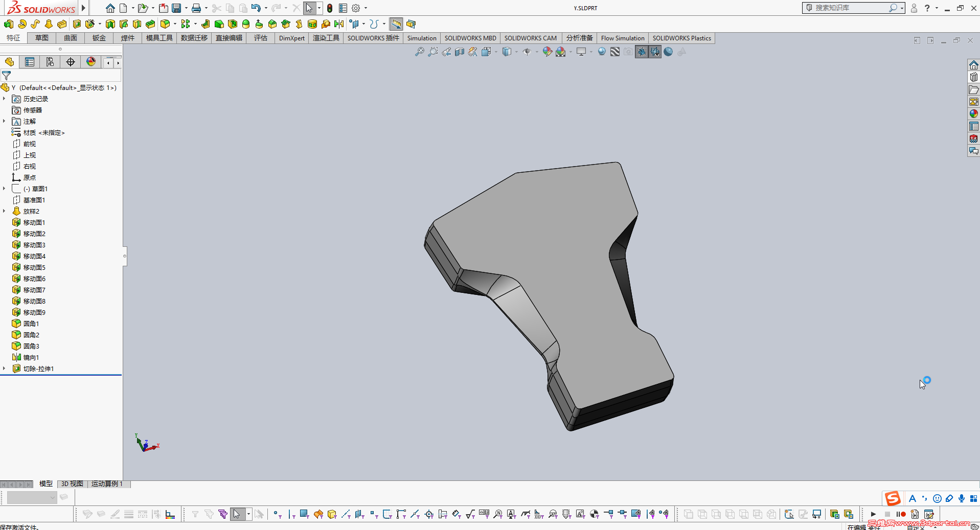
Task: Toggle the Section View tool
Action: 460,52
